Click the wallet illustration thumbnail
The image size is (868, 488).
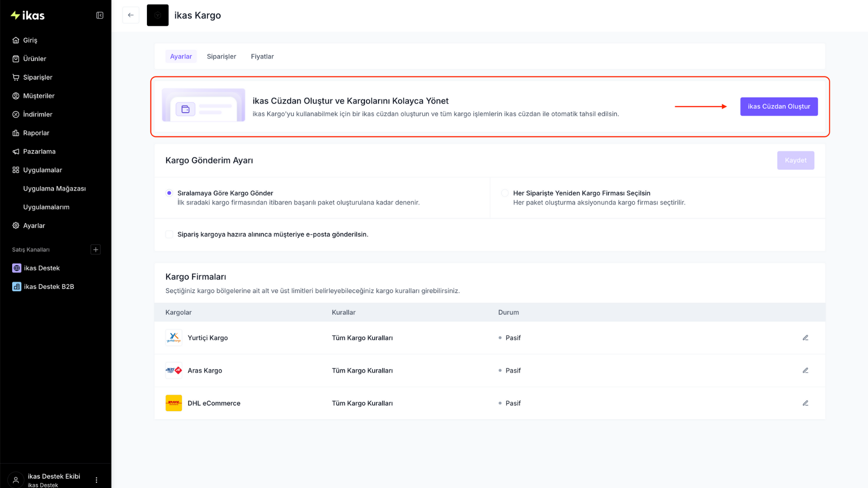tap(203, 105)
